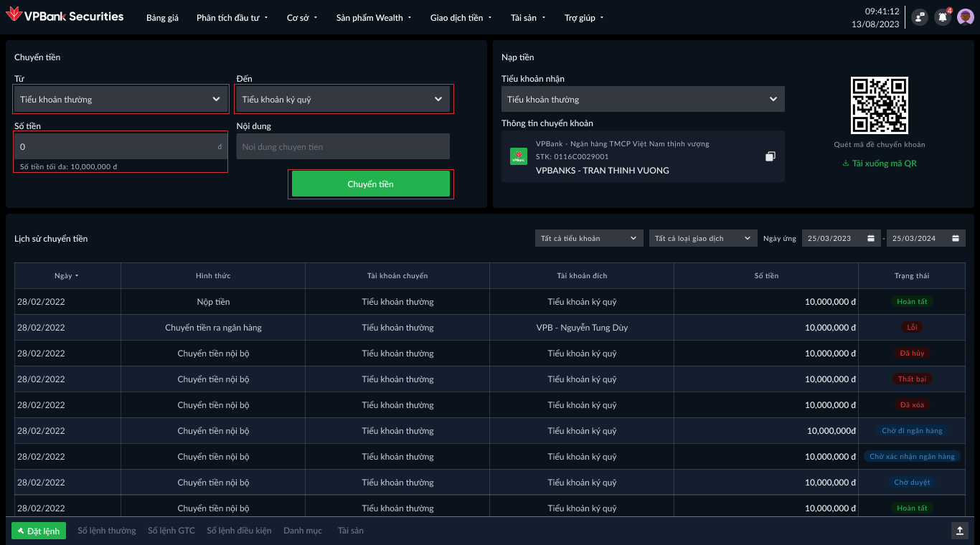Click the green 'Chuyển tiền' button
Screen dimensions: 980x545
370,184
